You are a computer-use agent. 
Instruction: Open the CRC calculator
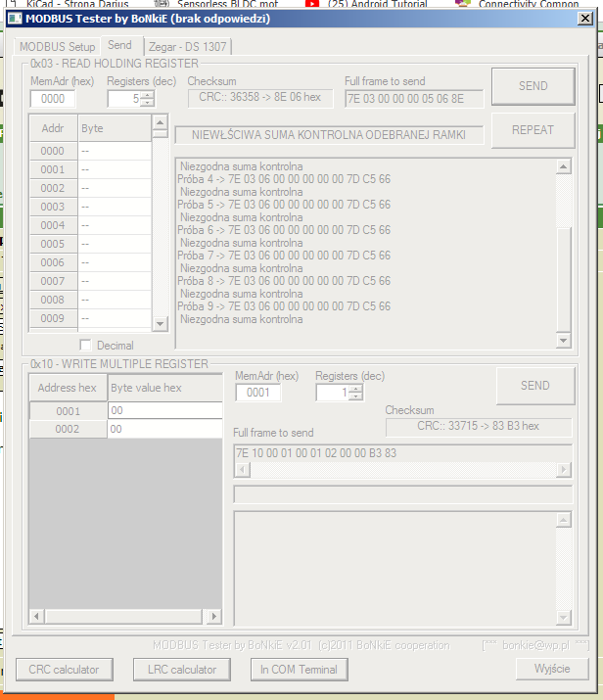[x=64, y=670]
